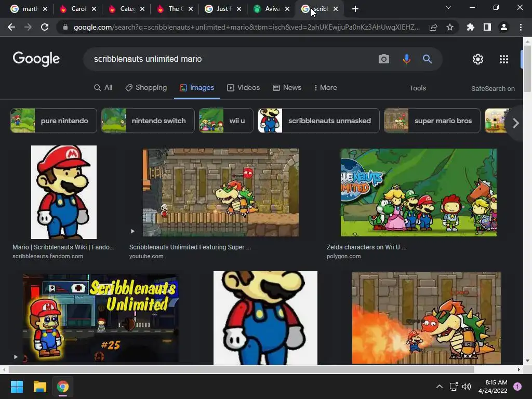Click the scroll-down arrow of page scrollbar
Screen dimensions: 532x399
coord(527,361)
